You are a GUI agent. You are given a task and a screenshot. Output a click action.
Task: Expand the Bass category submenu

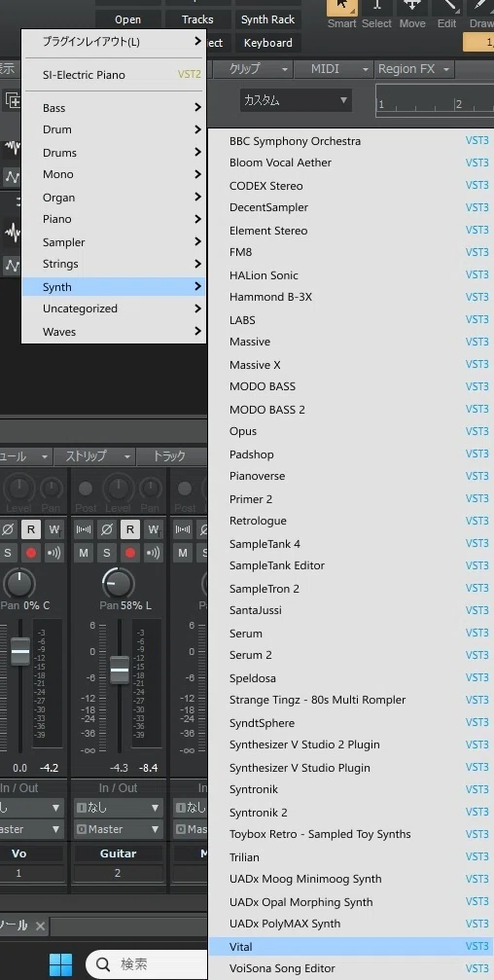pos(114,107)
